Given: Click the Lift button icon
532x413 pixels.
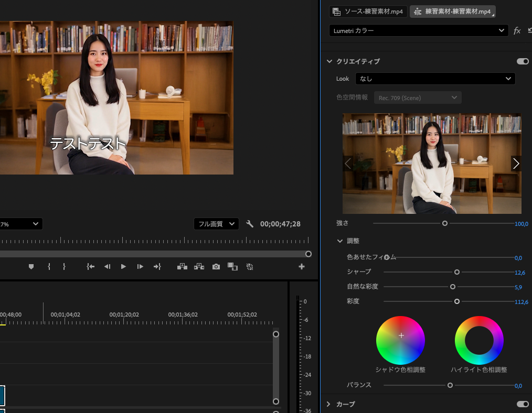Looking at the screenshot, I should coord(182,267).
